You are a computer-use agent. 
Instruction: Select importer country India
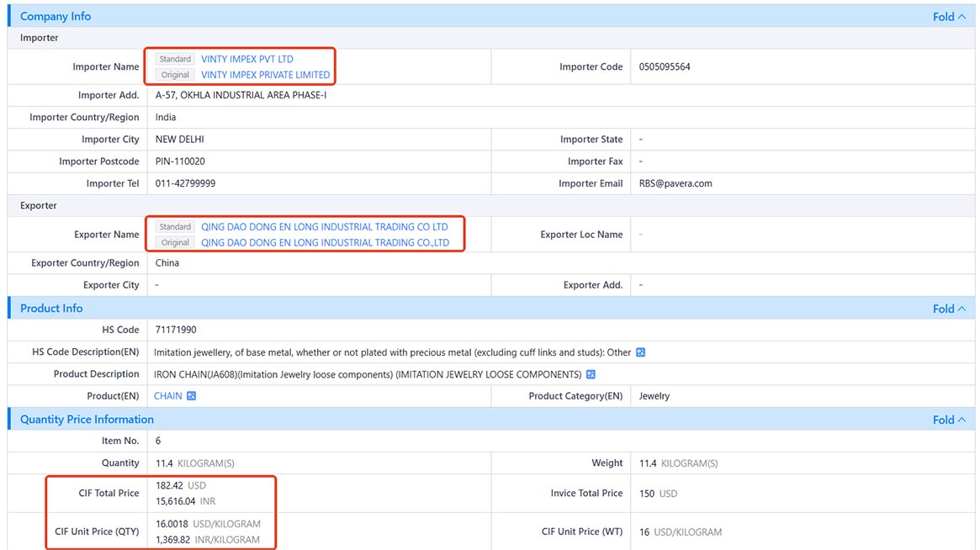166,118
